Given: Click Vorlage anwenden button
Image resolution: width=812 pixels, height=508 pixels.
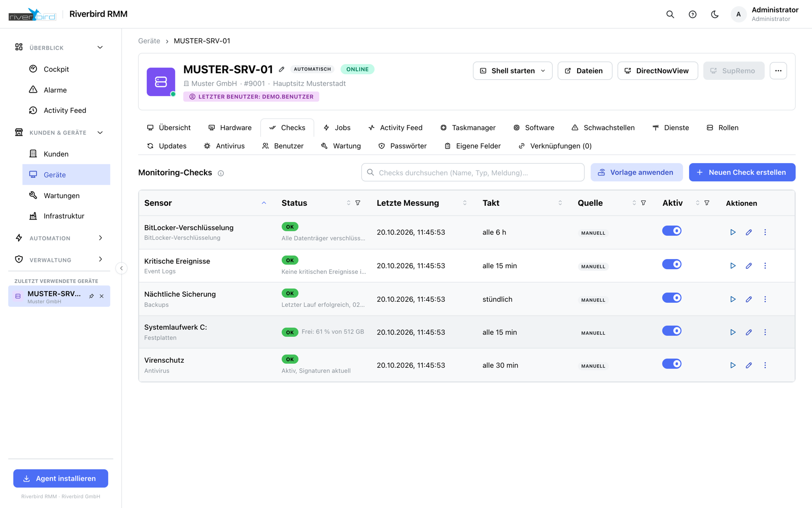Looking at the screenshot, I should coord(636,172).
